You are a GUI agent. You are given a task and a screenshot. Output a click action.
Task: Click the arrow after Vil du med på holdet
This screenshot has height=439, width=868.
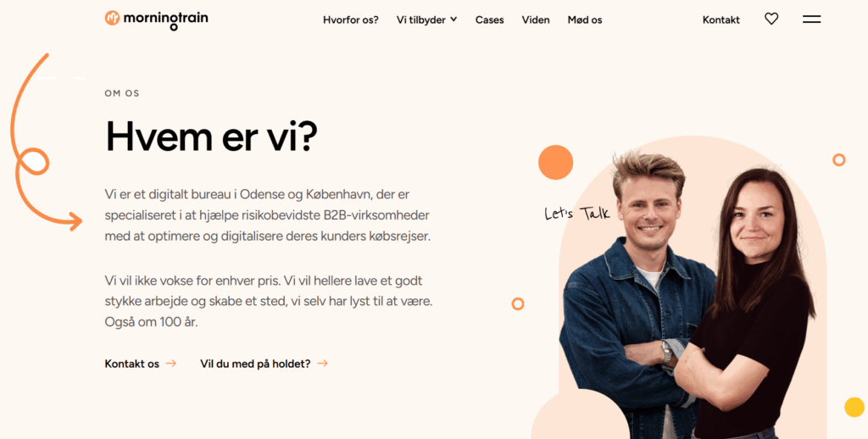[x=322, y=364]
